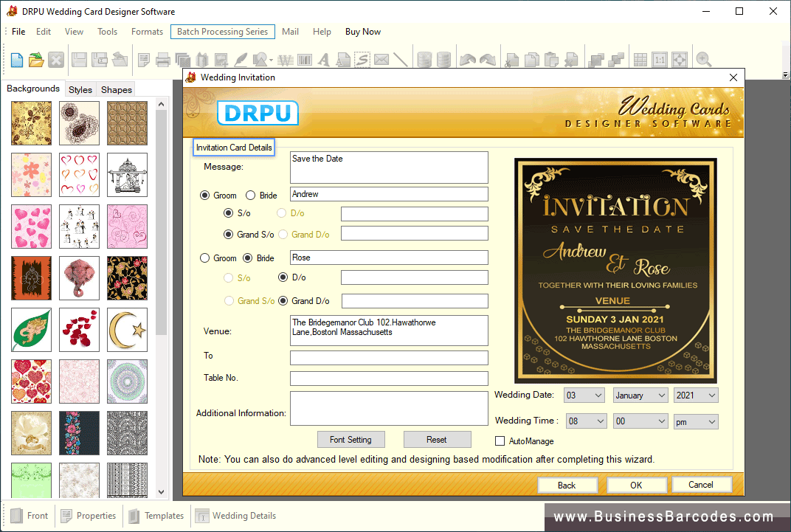Click the Font Setting button
791x532 pixels.
(x=350, y=440)
